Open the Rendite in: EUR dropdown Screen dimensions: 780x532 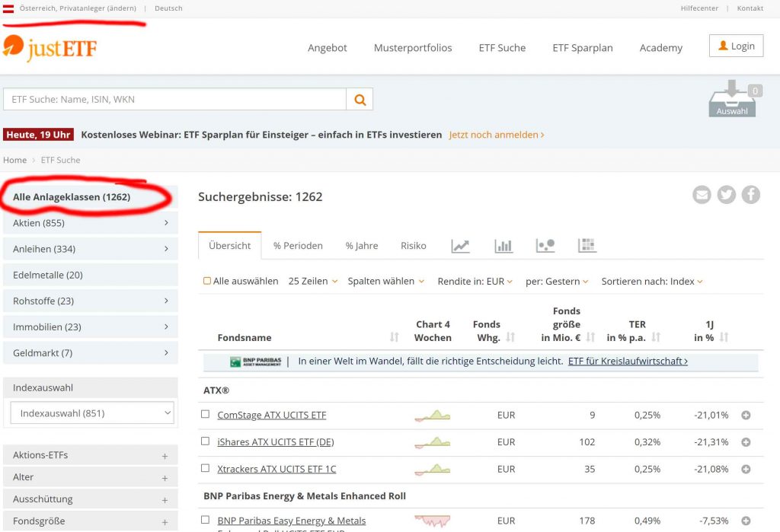[475, 282]
